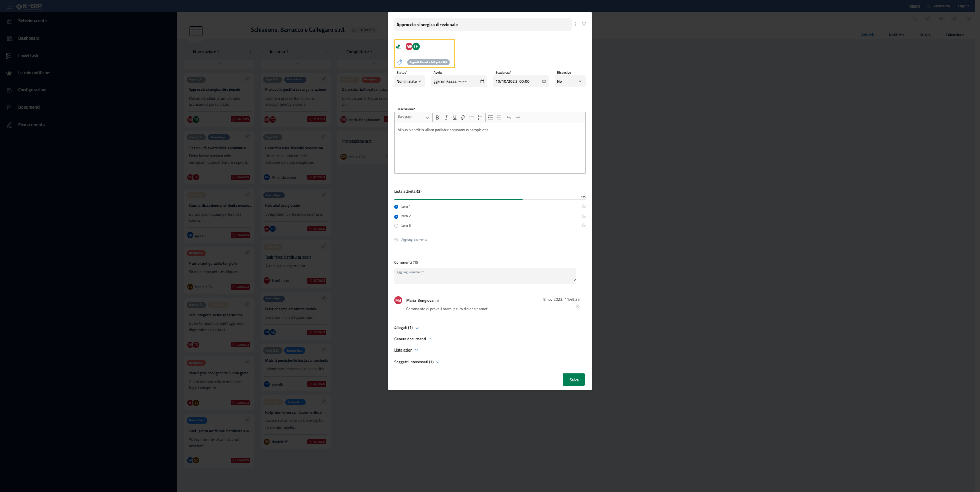Check the item 3 checkbox
The width and height of the screenshot is (980, 492).
(396, 226)
